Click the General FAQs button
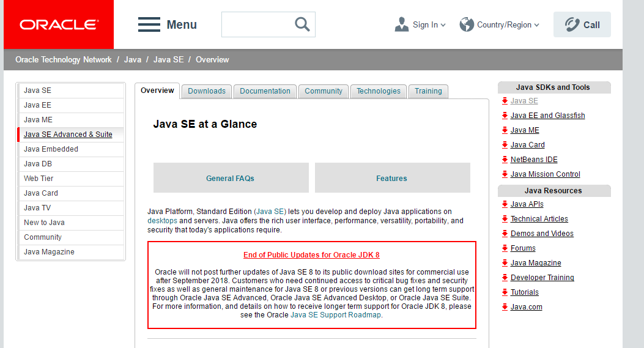This screenshot has width=644, height=348. tap(231, 177)
